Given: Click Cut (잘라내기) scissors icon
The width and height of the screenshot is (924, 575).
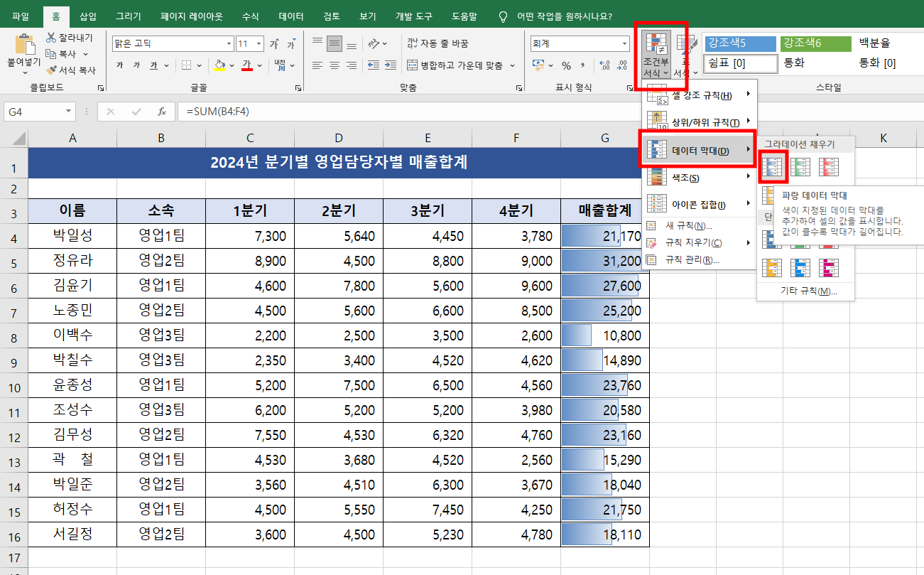Looking at the screenshot, I should 51,38.
